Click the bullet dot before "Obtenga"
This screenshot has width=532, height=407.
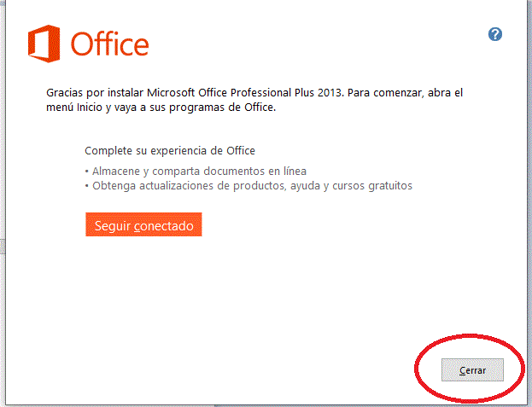(87, 186)
